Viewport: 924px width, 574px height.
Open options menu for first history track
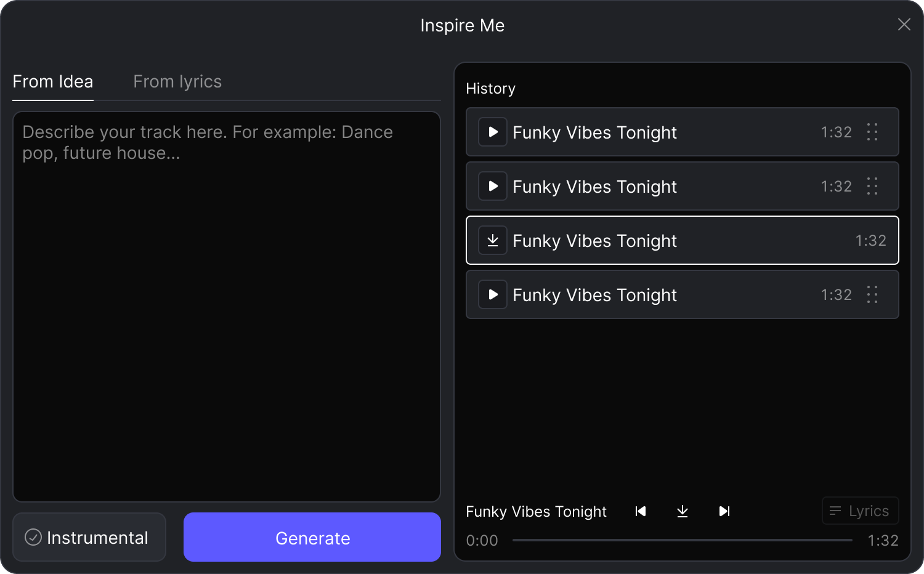pos(872,132)
